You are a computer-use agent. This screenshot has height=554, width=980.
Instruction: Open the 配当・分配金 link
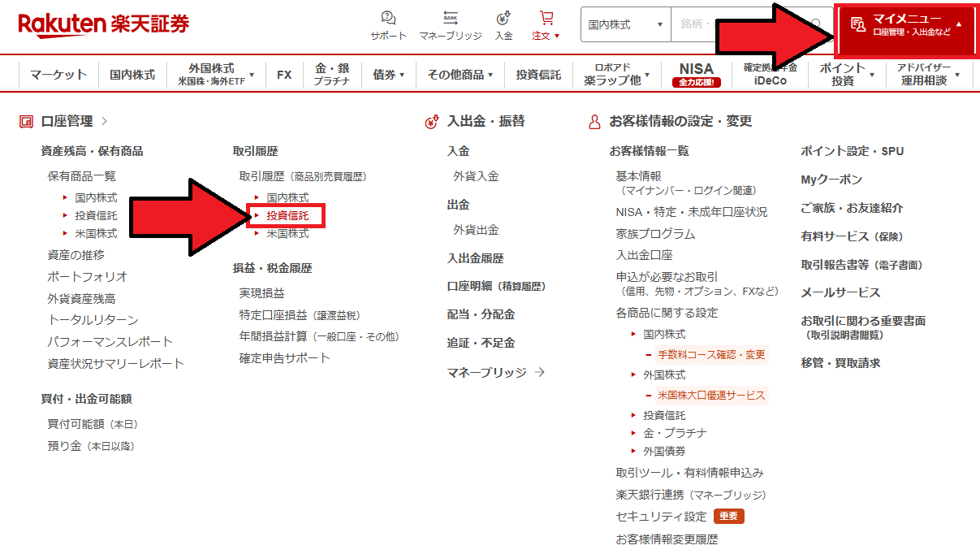tap(481, 314)
